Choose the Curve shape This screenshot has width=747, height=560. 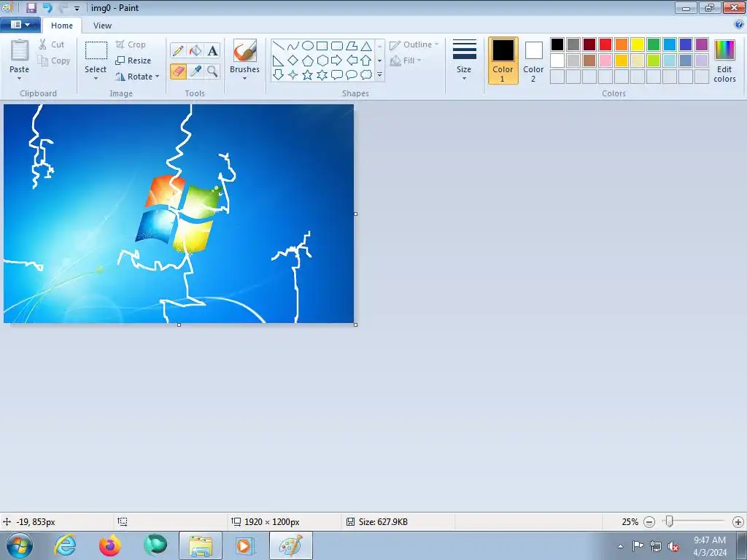(293, 46)
